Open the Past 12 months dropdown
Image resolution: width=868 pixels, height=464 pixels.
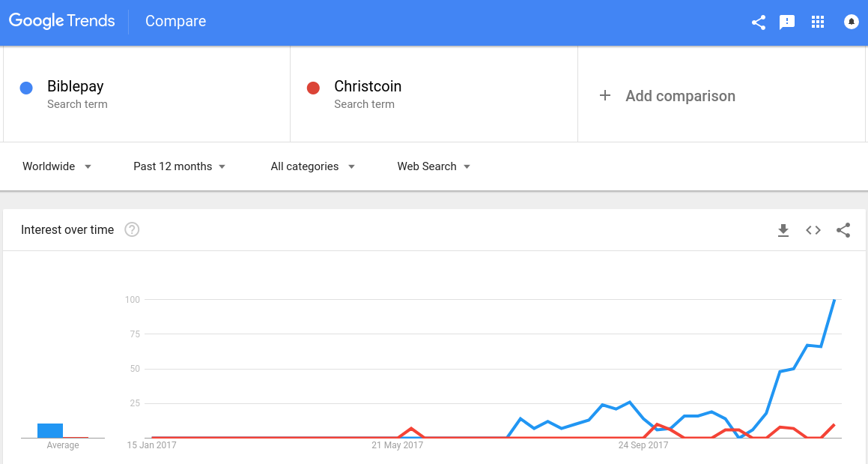point(180,166)
